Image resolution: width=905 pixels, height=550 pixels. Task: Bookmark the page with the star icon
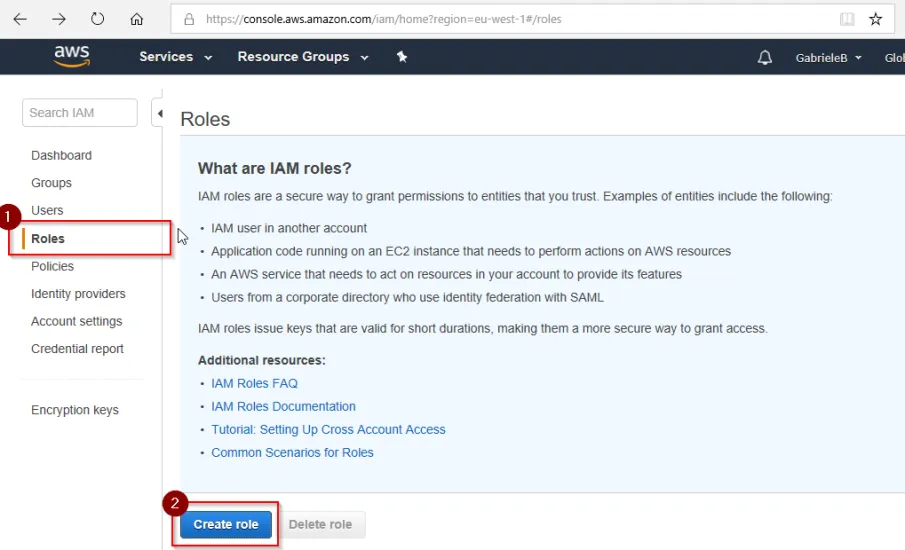tap(876, 19)
